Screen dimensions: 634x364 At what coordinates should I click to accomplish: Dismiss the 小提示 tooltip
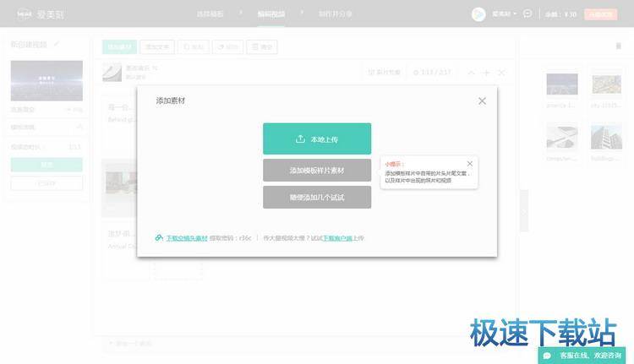coord(469,164)
